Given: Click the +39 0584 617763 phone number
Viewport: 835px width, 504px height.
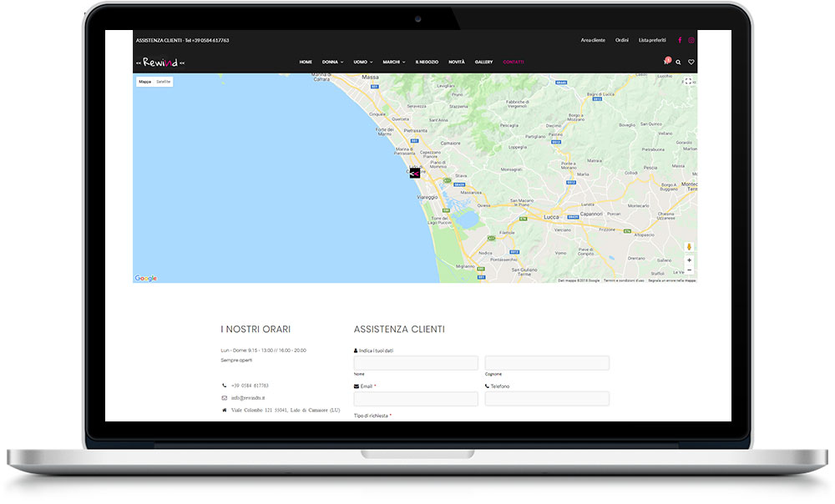Looking at the screenshot, I should pyautogui.click(x=250, y=386).
